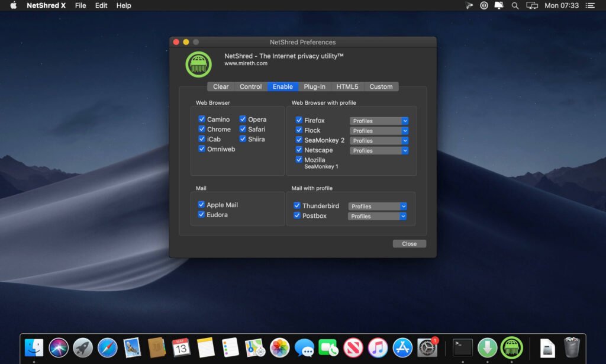Open the Help menu
The image size is (606, 364).
[124, 5]
